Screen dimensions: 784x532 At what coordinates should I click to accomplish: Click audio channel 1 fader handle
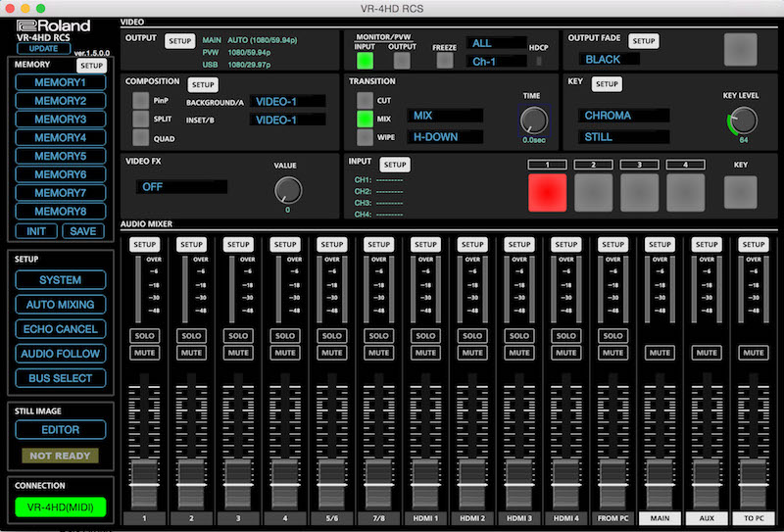[x=144, y=484]
